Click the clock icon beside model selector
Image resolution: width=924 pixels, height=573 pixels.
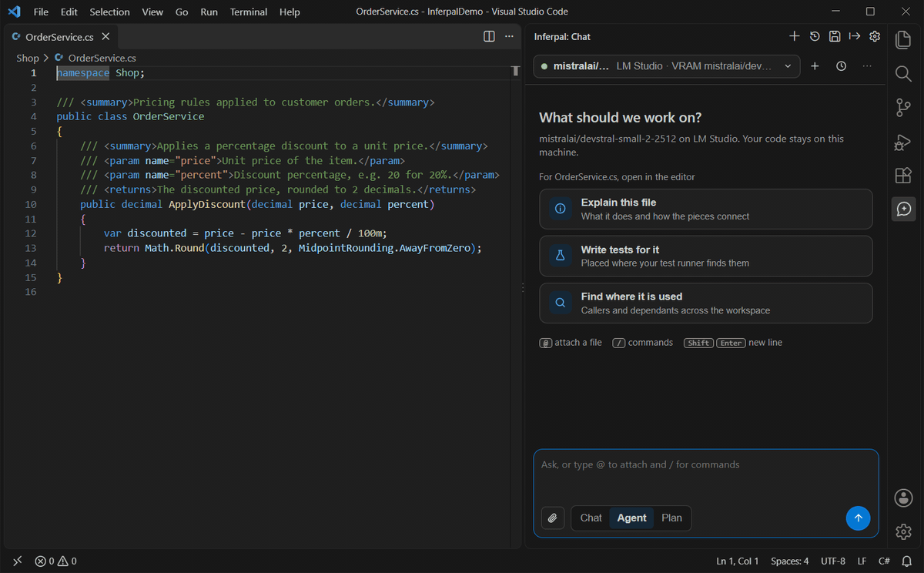[x=841, y=66]
